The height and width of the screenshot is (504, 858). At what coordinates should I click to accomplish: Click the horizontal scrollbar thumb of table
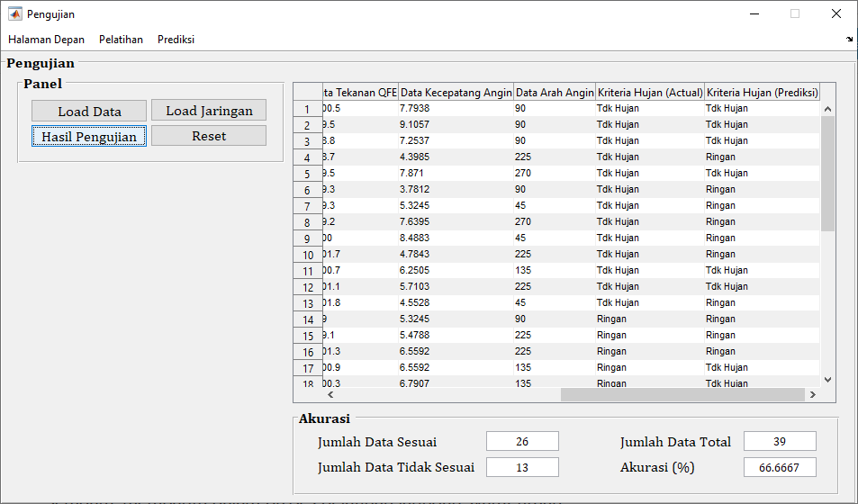pyautogui.click(x=682, y=394)
